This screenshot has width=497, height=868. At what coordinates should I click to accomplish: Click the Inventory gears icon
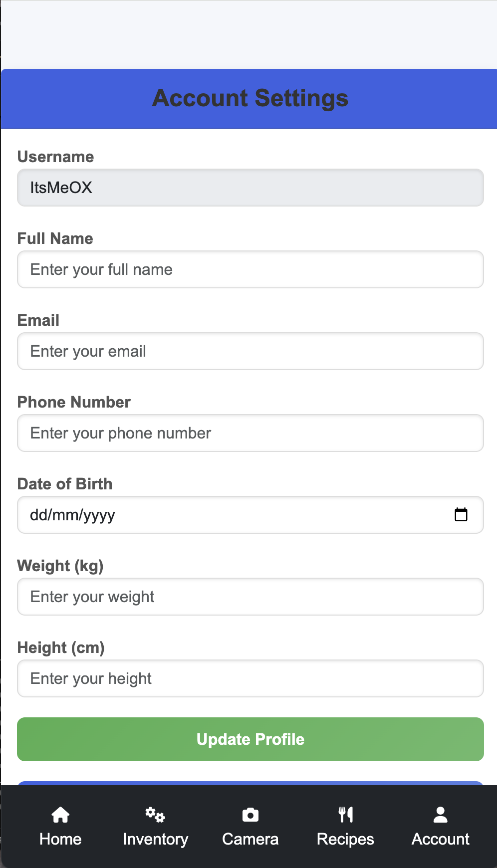(x=155, y=815)
